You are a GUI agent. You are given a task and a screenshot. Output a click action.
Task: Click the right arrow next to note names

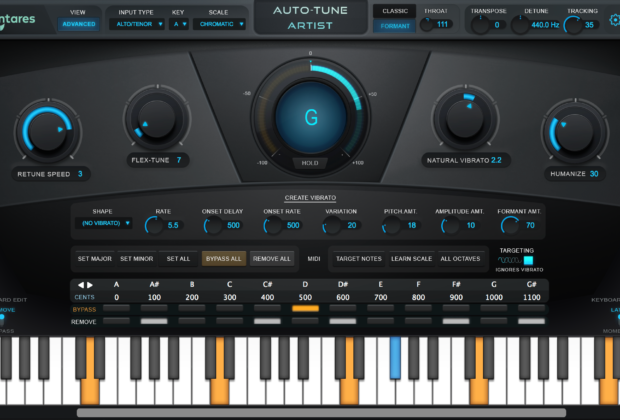(x=90, y=285)
